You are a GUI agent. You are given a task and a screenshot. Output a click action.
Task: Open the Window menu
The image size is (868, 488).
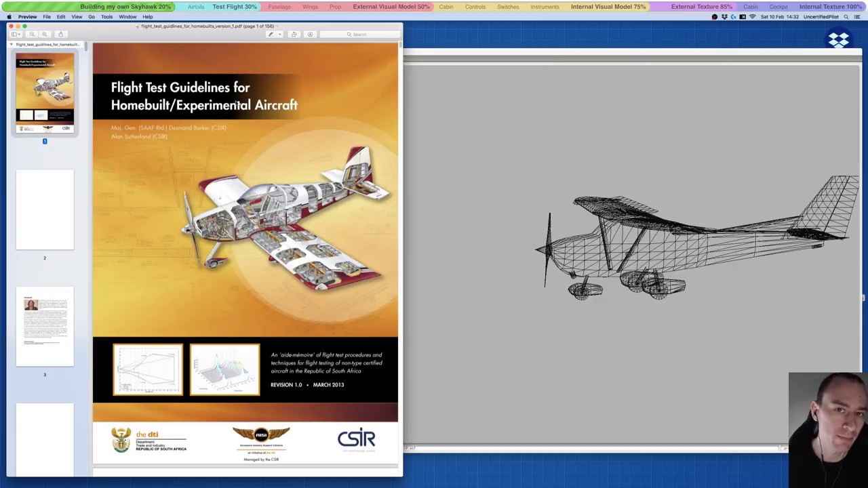(127, 16)
